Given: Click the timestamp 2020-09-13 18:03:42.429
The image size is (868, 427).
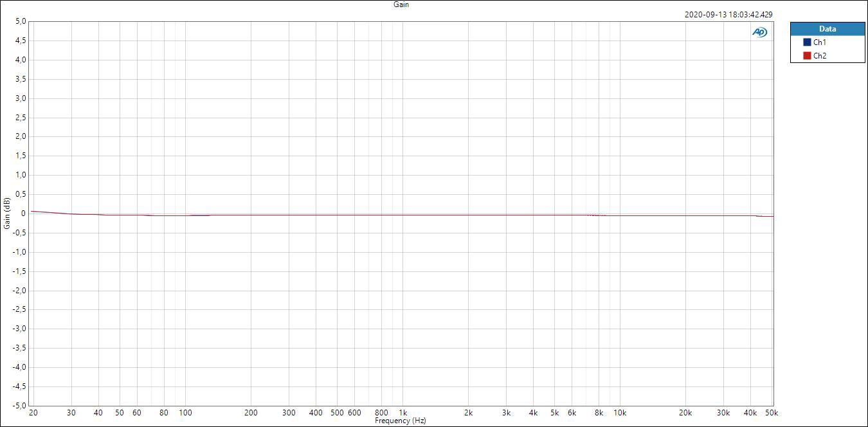Looking at the screenshot, I should click(x=728, y=14).
